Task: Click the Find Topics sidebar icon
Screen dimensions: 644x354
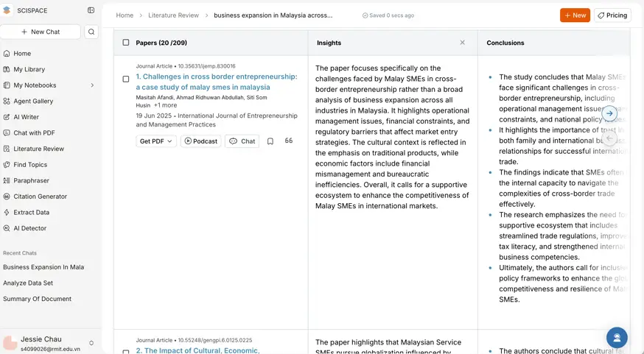Action: point(7,165)
